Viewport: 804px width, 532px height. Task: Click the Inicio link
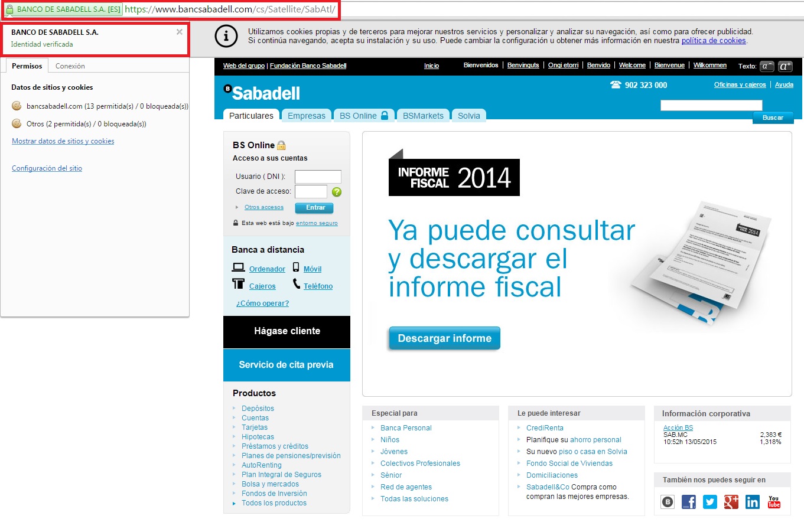431,66
